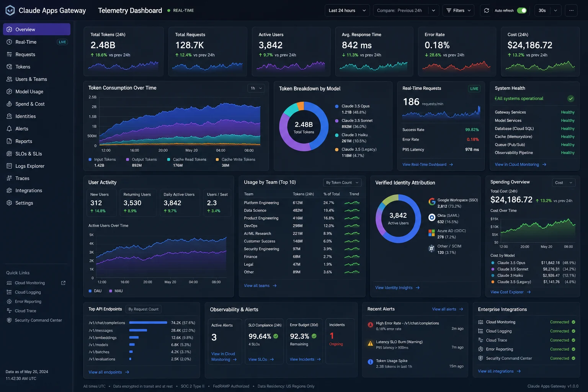Click the /v1/chat/completions usage bar
This screenshot has height=392, width=588.
[148, 323]
